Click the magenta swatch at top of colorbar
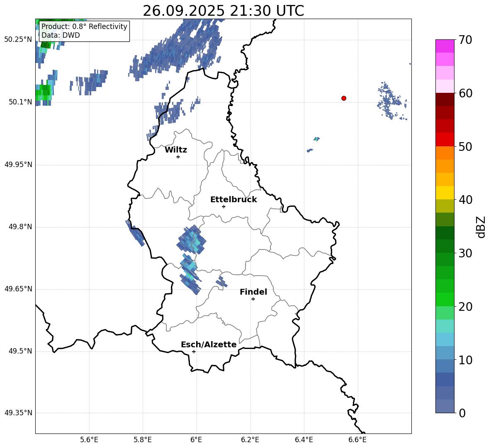Image resolution: width=491 pixels, height=448 pixels. (445, 46)
